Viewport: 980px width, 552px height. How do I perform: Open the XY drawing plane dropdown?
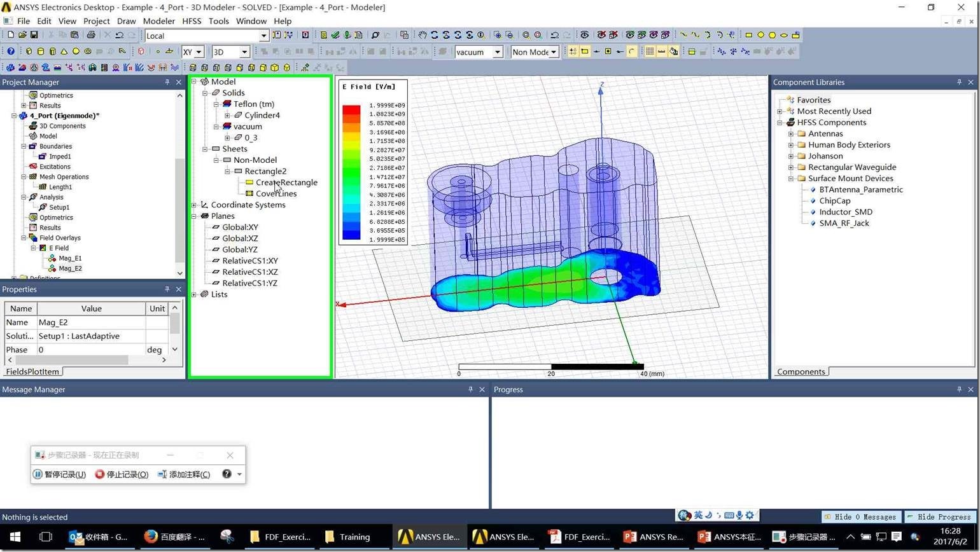(199, 52)
